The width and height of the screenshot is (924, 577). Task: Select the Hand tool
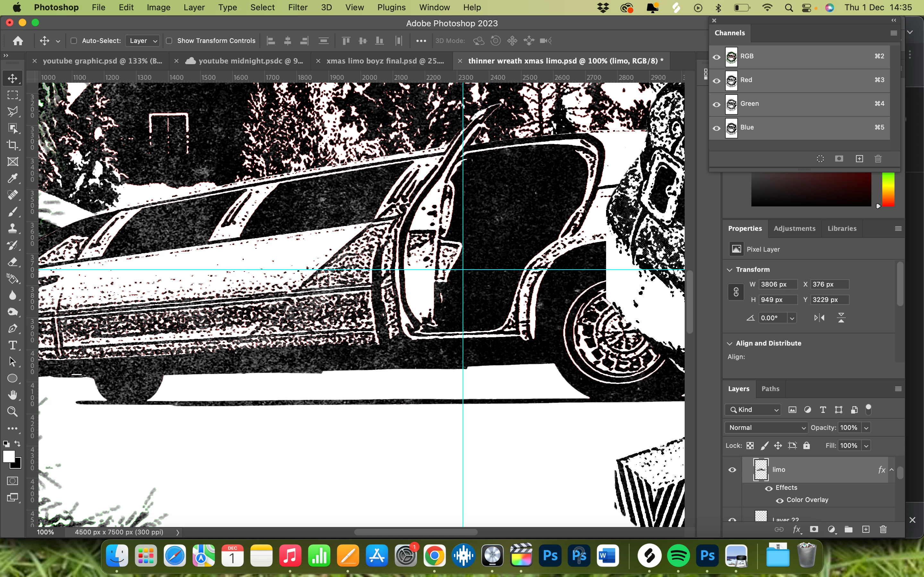point(13,395)
